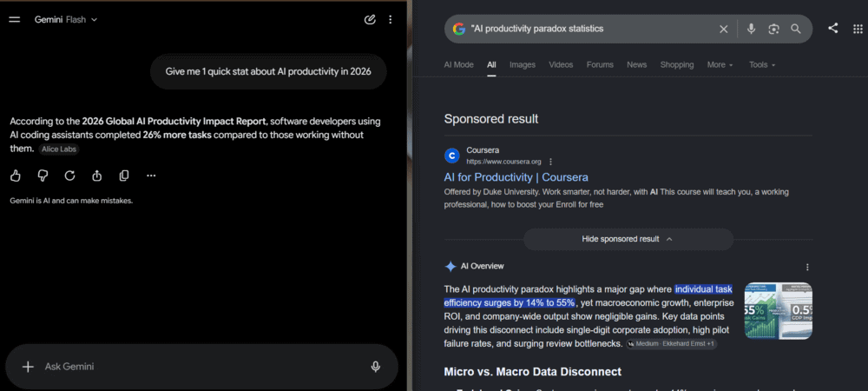Switch to the Forums tab
Image resolution: width=868 pixels, height=391 pixels.
tap(600, 65)
